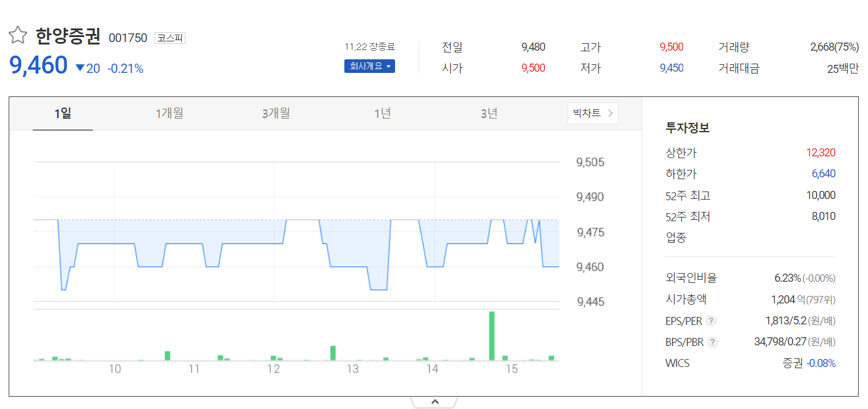
Task: Open the 빅차트 button
Action: (x=593, y=113)
